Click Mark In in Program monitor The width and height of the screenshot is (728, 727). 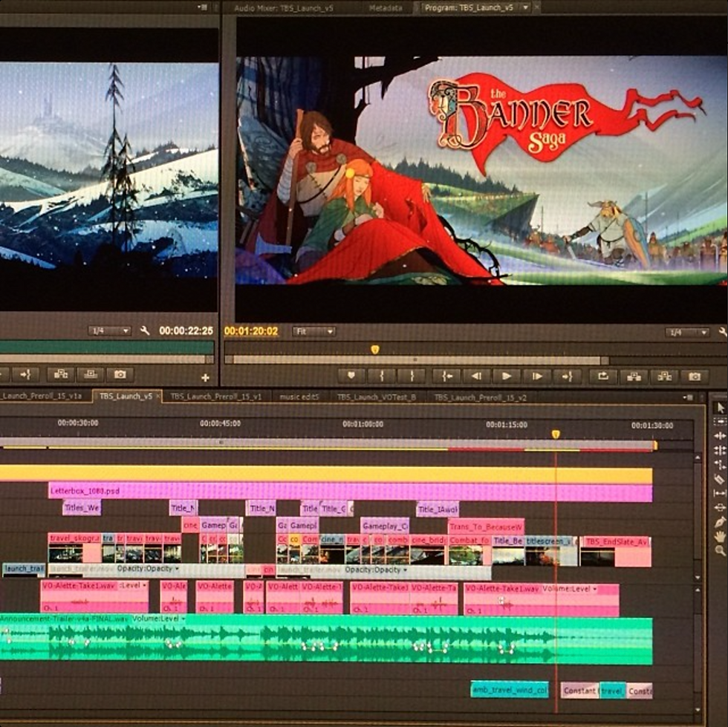pos(382,376)
